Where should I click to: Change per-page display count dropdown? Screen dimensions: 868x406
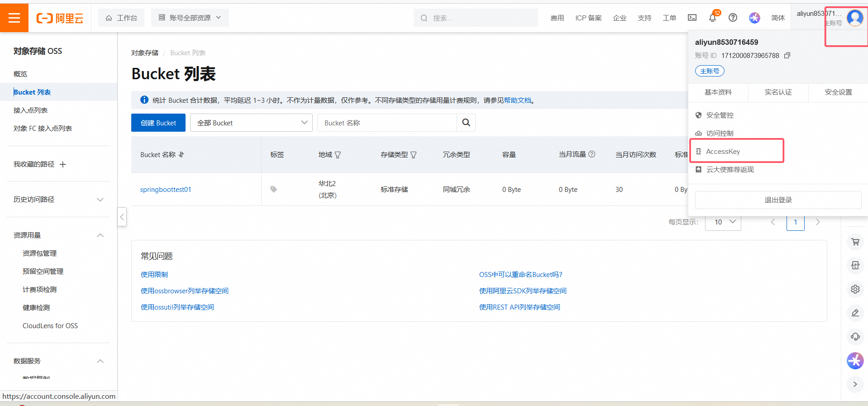tap(723, 222)
